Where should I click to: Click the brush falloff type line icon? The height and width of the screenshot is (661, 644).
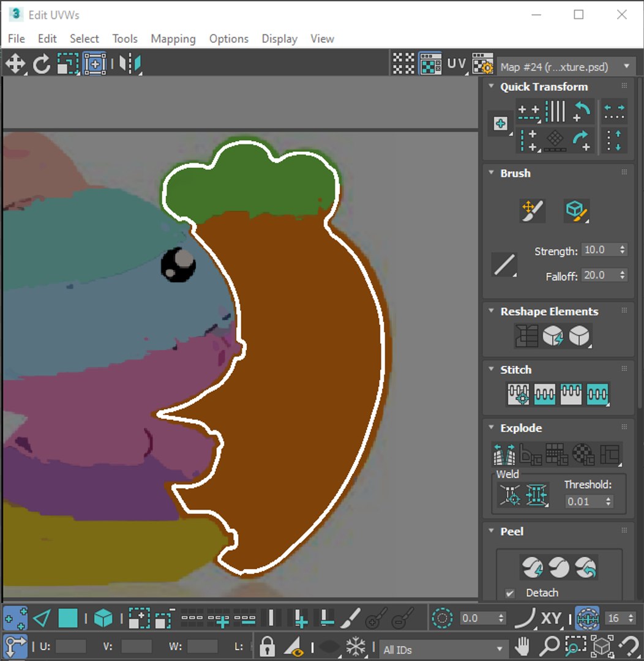[x=504, y=265]
